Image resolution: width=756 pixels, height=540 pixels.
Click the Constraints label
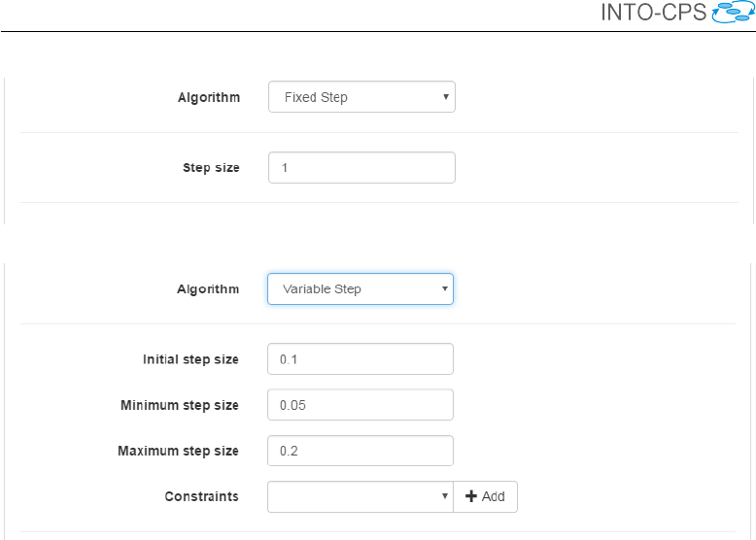point(201,496)
